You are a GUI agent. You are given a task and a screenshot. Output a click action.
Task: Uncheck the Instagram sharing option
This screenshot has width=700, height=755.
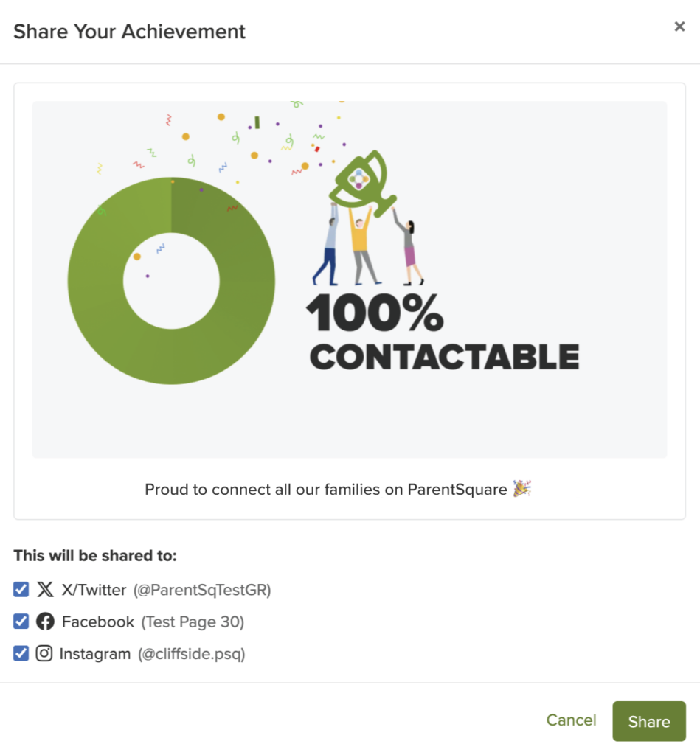[x=20, y=654]
